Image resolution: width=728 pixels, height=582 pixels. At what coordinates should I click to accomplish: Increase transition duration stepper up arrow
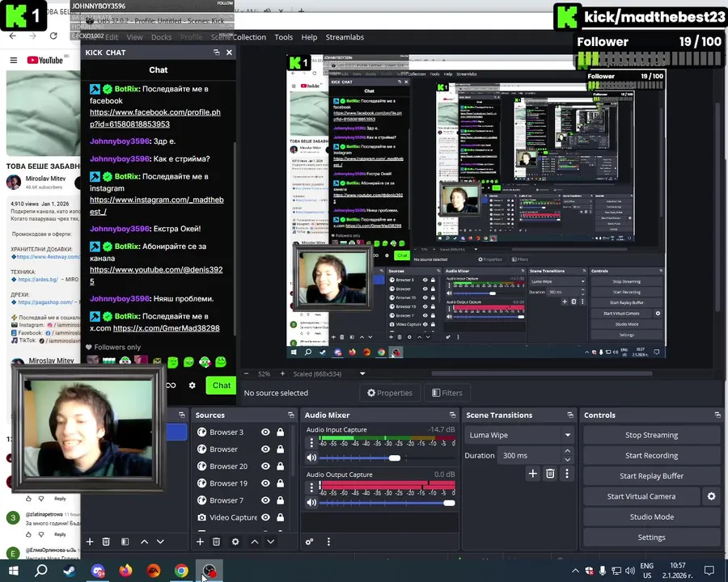pos(567,451)
